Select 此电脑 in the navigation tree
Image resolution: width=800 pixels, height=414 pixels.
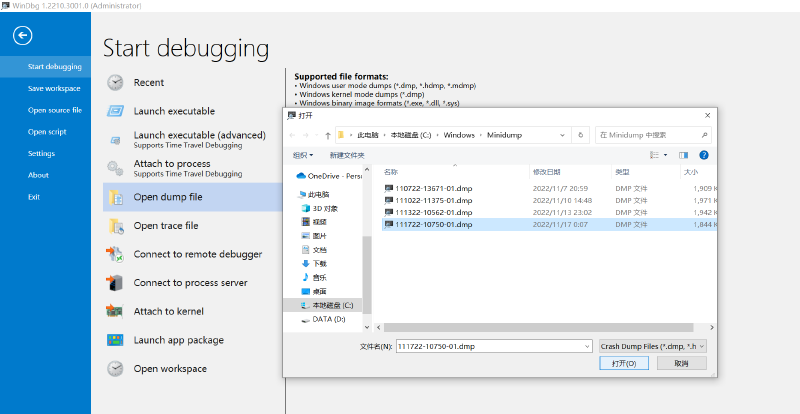tap(314, 194)
